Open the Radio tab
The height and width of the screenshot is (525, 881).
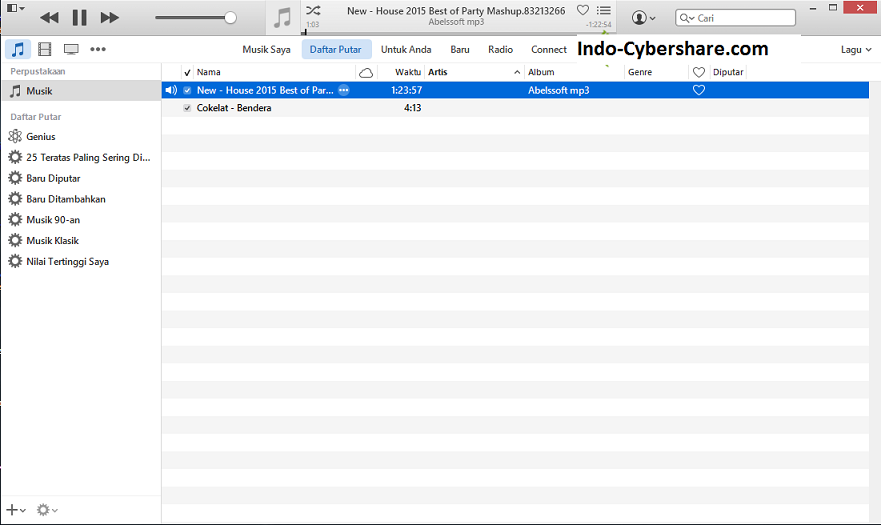coord(500,49)
